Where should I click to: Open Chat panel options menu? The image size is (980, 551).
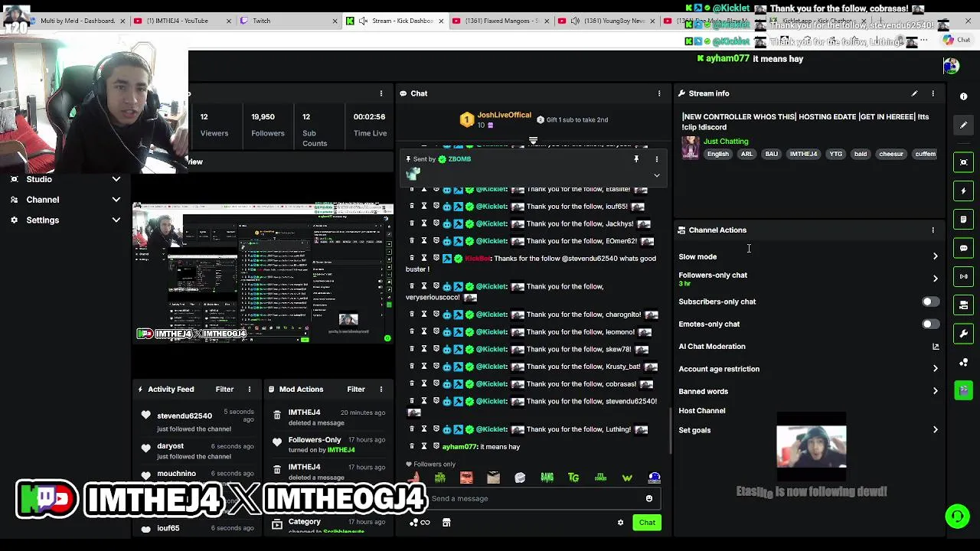pos(658,93)
